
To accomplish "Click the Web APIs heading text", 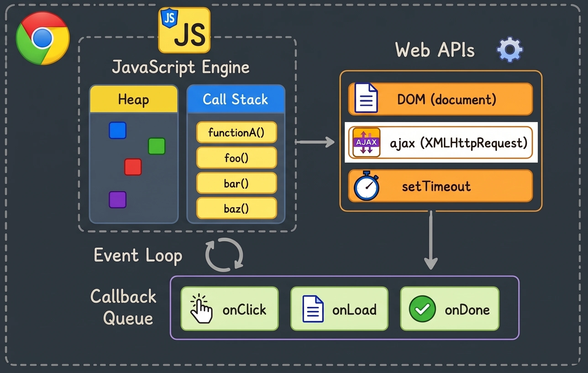I will [435, 50].
